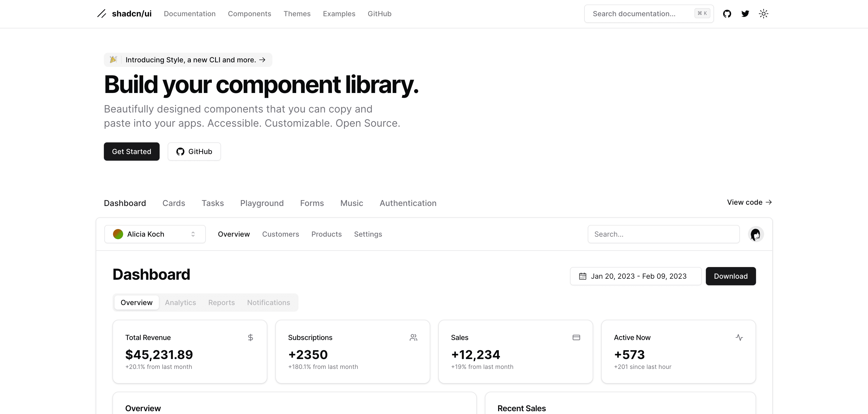Click the Download button

click(x=731, y=276)
